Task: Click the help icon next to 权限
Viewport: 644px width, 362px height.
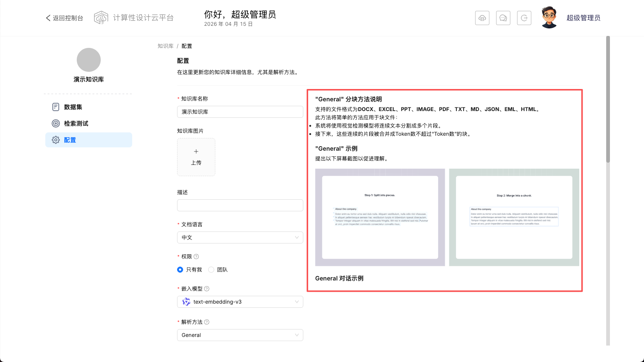Action: point(196,257)
